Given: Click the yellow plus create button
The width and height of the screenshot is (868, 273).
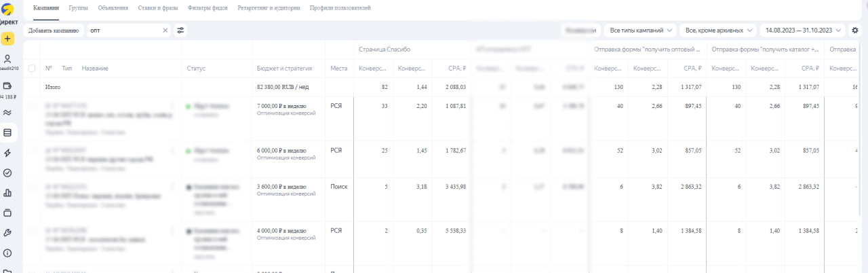Looking at the screenshot, I should [x=8, y=39].
